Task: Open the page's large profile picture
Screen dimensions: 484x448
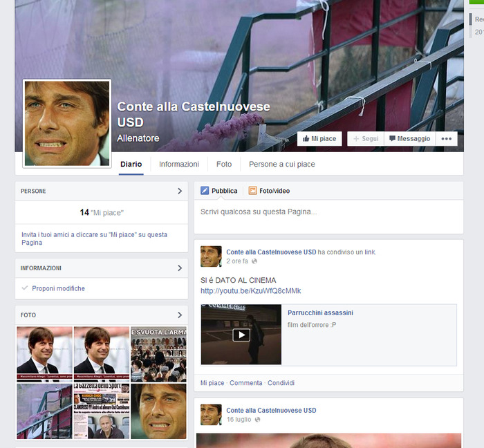Action: 67,124
